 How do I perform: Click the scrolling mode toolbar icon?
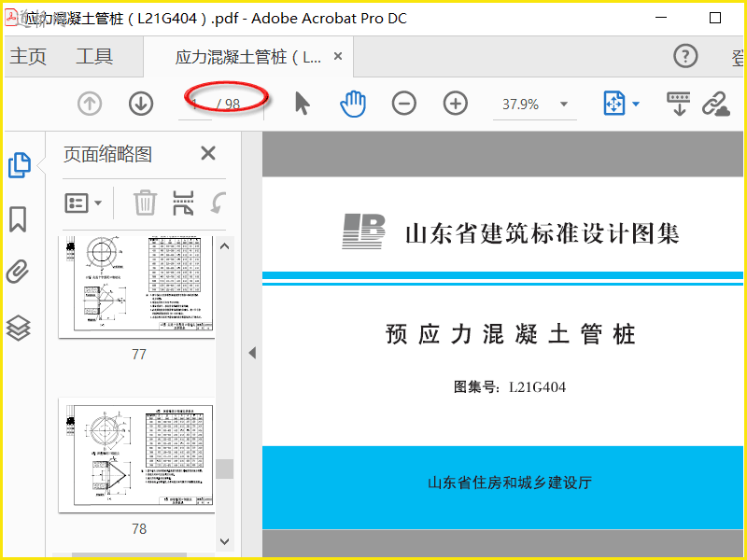[679, 104]
